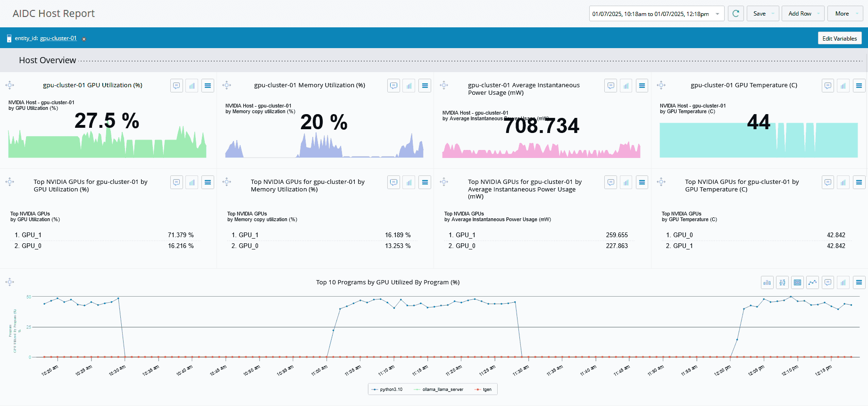Open comments on Memory Utilization (%) panel

click(394, 85)
